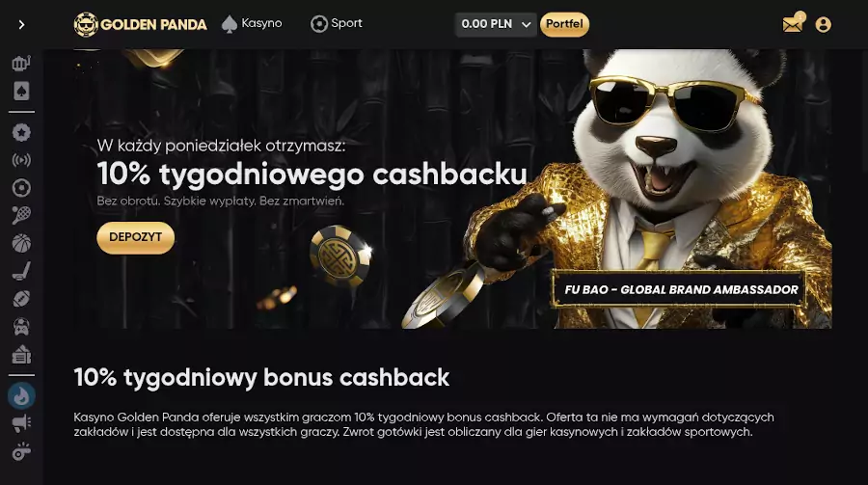
Task: Open the 0.00 PLN balance dropdown
Action: pyautogui.click(x=496, y=24)
